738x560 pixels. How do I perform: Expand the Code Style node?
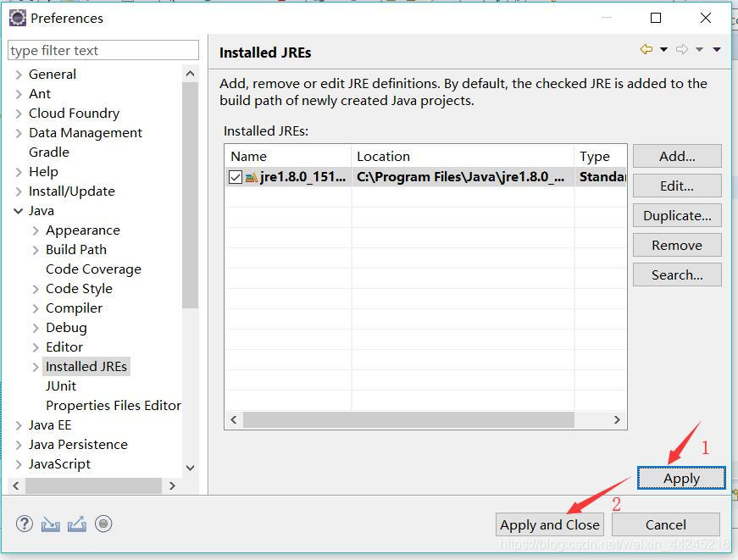pyautogui.click(x=36, y=289)
